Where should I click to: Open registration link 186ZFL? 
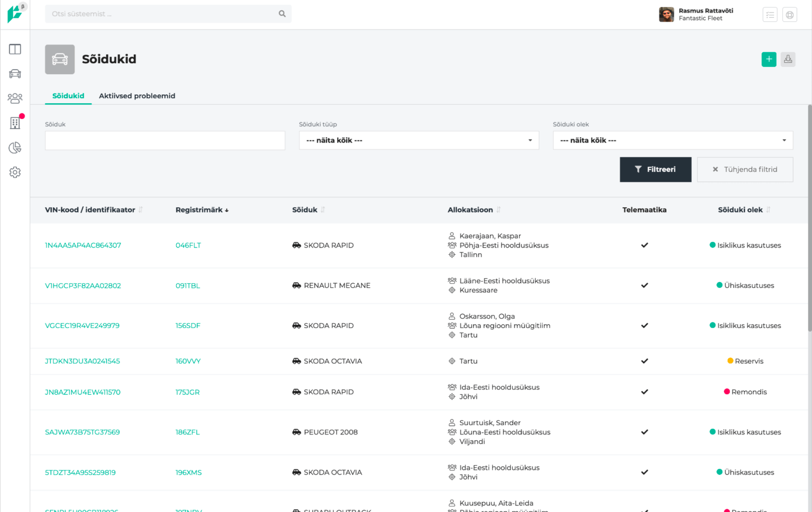(x=187, y=432)
